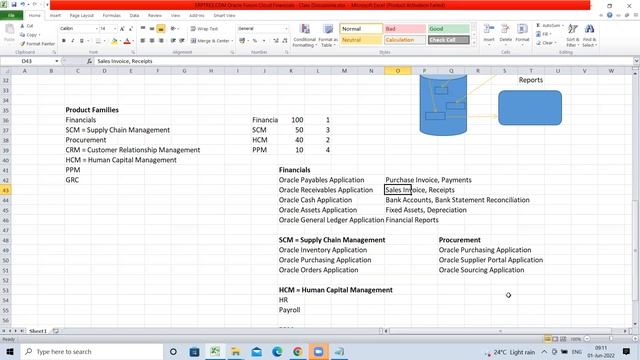Viewport: 640px width, 360px height.
Task: Select the Sheet1 tab
Action: tap(38, 331)
